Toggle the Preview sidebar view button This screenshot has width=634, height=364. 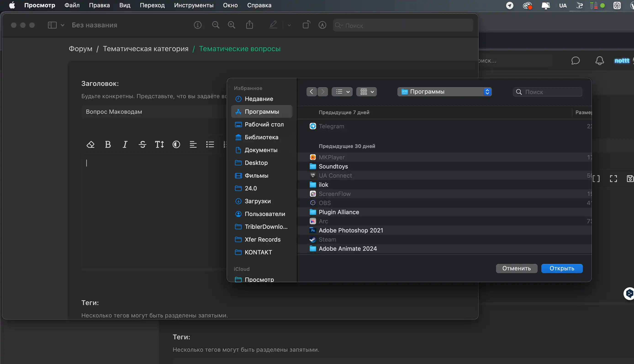(52, 25)
